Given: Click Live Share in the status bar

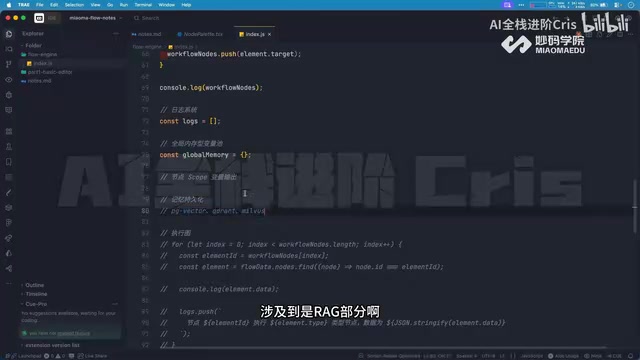Looking at the screenshot, I should 93,356.
